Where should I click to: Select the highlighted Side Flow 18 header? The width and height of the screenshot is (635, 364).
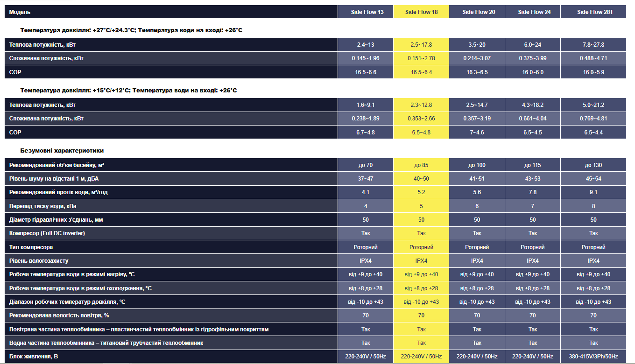tap(421, 12)
